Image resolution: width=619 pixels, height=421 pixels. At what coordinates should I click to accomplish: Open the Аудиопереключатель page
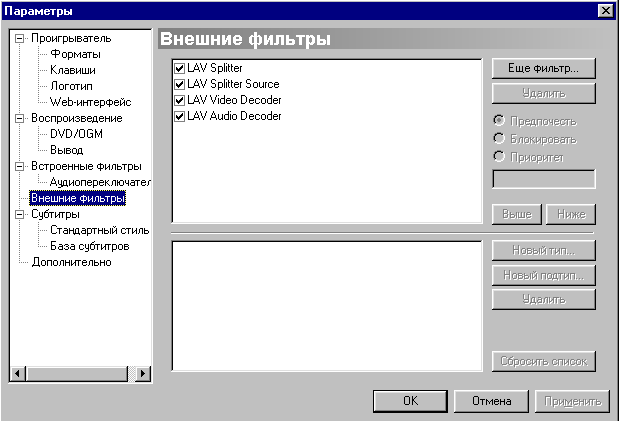click(100, 182)
